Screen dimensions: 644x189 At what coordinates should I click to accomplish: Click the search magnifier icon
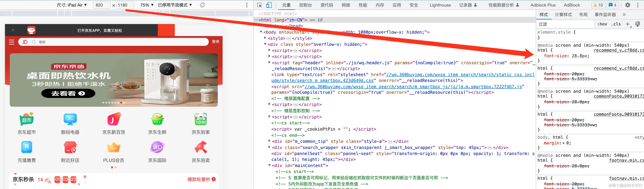tap(34, 42)
